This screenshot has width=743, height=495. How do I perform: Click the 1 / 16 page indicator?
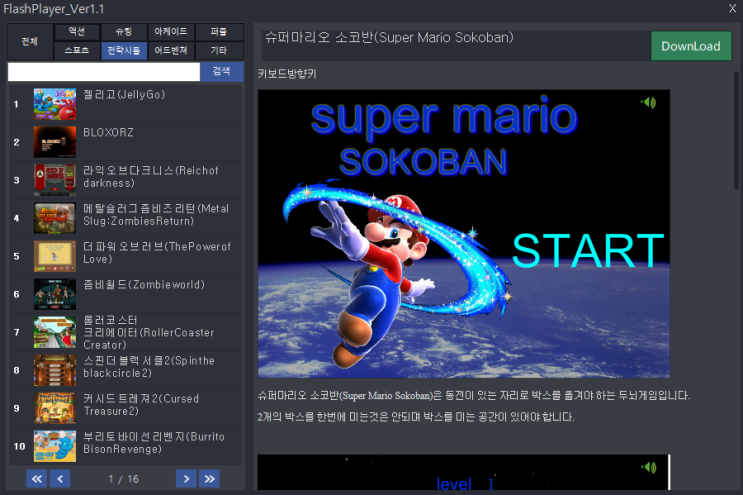click(123, 479)
